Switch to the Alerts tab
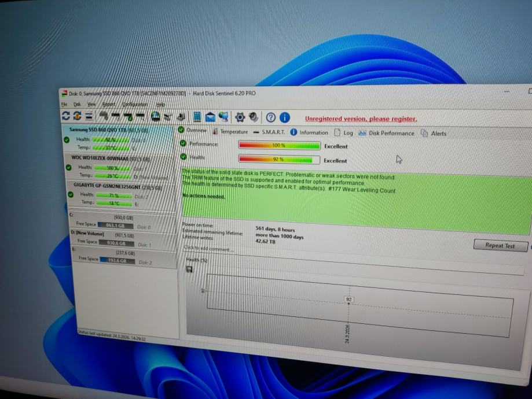The width and height of the screenshot is (532, 399). click(434, 134)
